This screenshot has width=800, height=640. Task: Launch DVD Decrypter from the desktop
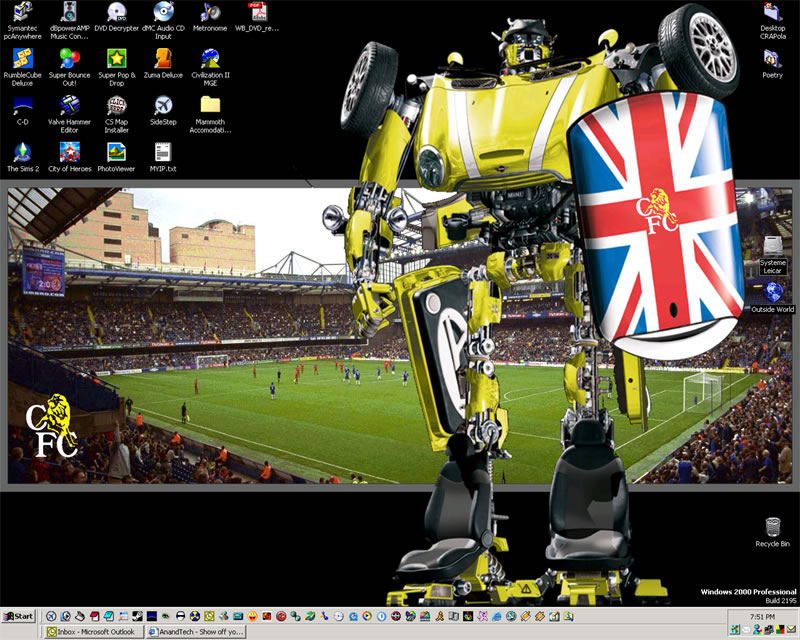[117, 13]
